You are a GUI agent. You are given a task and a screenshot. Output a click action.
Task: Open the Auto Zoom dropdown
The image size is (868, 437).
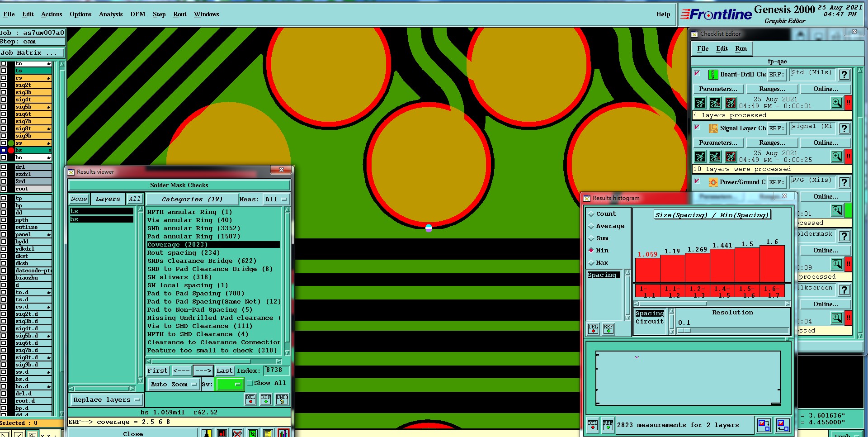[174, 385]
